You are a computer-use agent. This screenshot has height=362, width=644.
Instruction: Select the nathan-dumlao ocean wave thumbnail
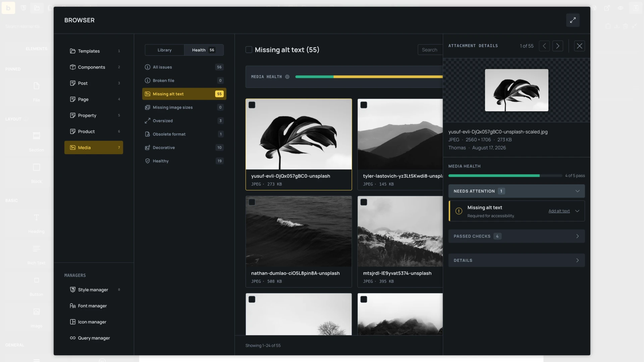coord(299,231)
